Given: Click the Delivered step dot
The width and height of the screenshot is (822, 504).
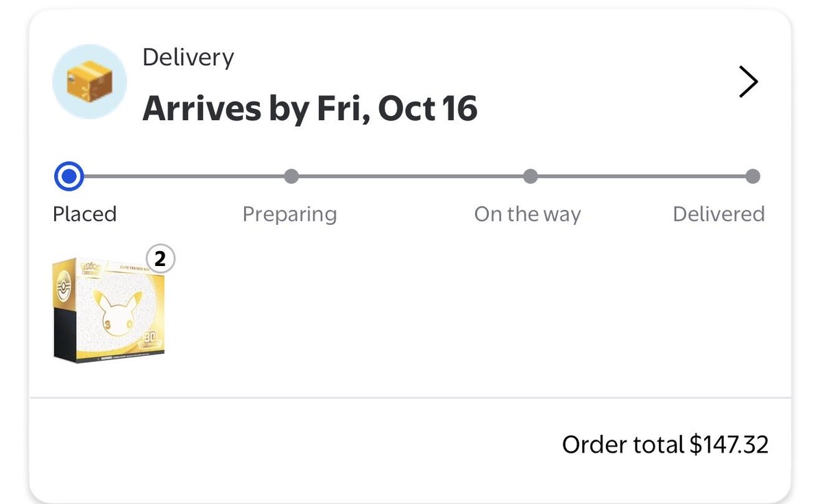Looking at the screenshot, I should click(x=752, y=176).
